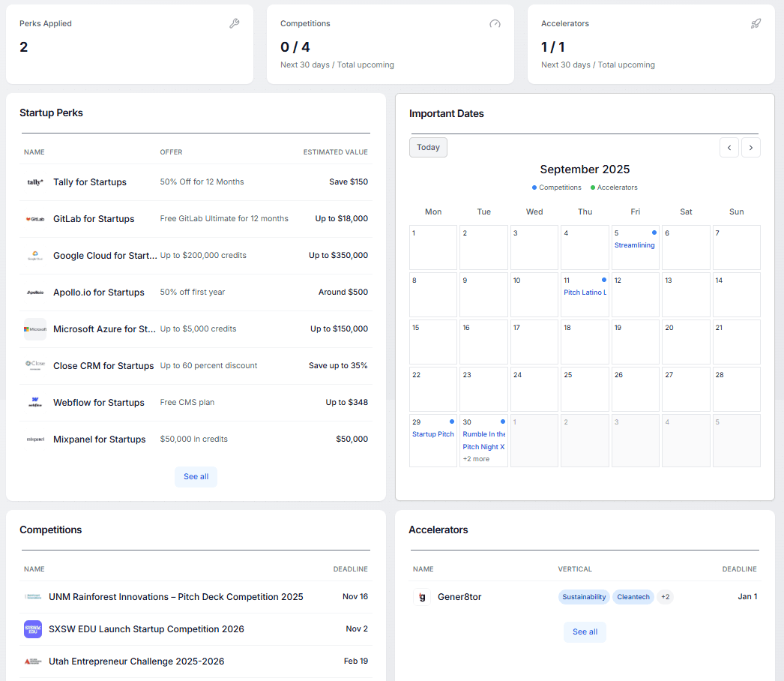Expand the '+2' vertical tags for Gener8tor
This screenshot has width=784, height=681.
pos(666,597)
